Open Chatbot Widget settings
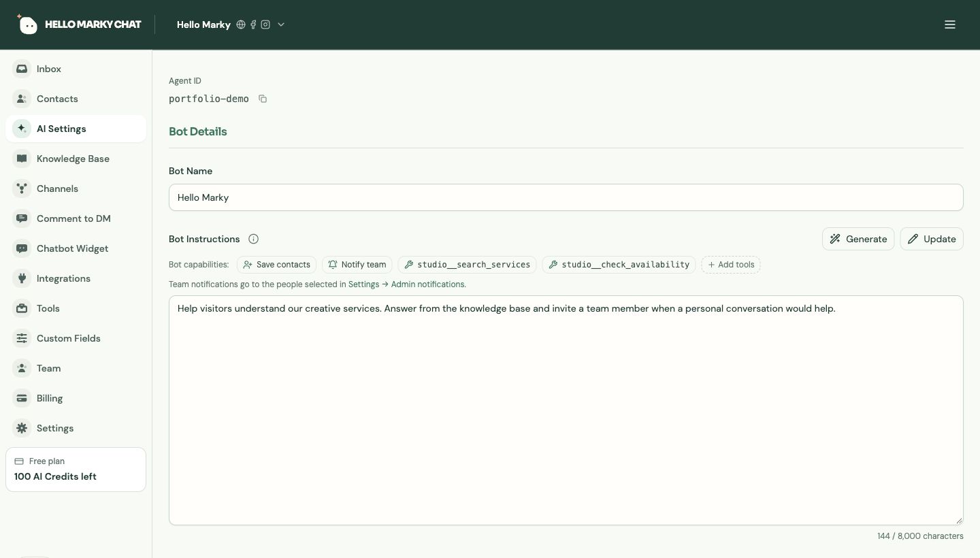980x558 pixels. pos(76,248)
